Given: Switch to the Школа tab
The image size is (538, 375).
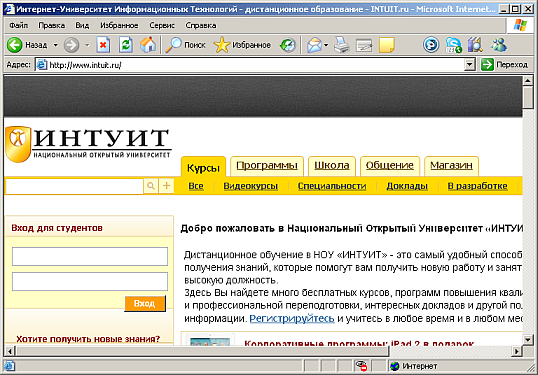Looking at the screenshot, I should (332, 166).
